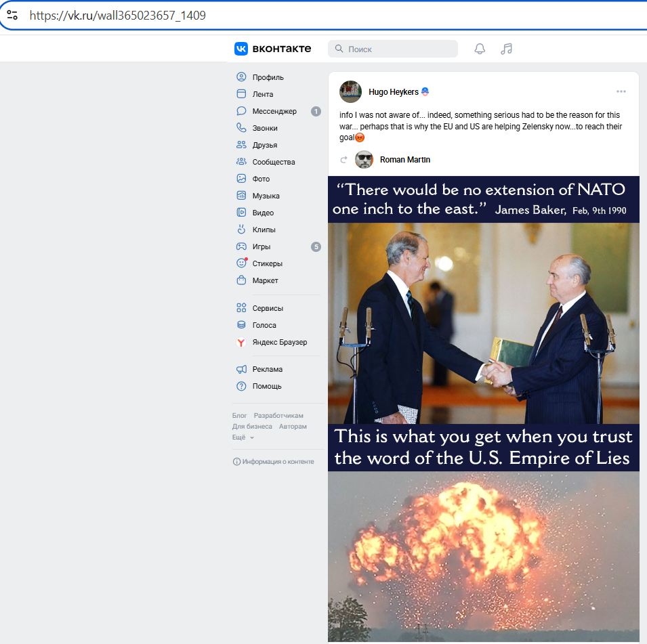Open the Клипы sidebar icon

(x=241, y=230)
